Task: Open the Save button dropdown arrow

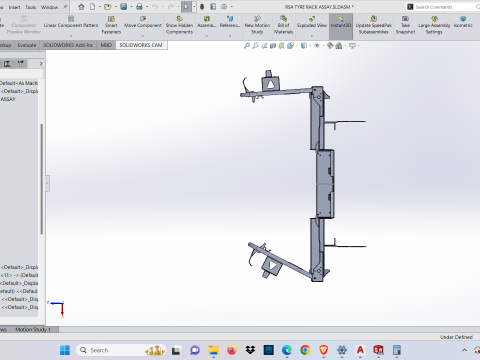Action: (131, 7)
